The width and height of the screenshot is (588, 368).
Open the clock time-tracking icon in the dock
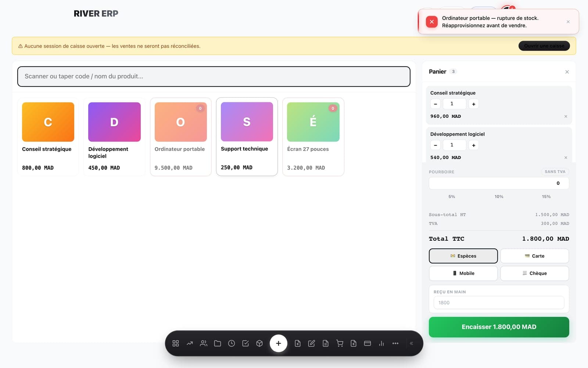[232, 343]
